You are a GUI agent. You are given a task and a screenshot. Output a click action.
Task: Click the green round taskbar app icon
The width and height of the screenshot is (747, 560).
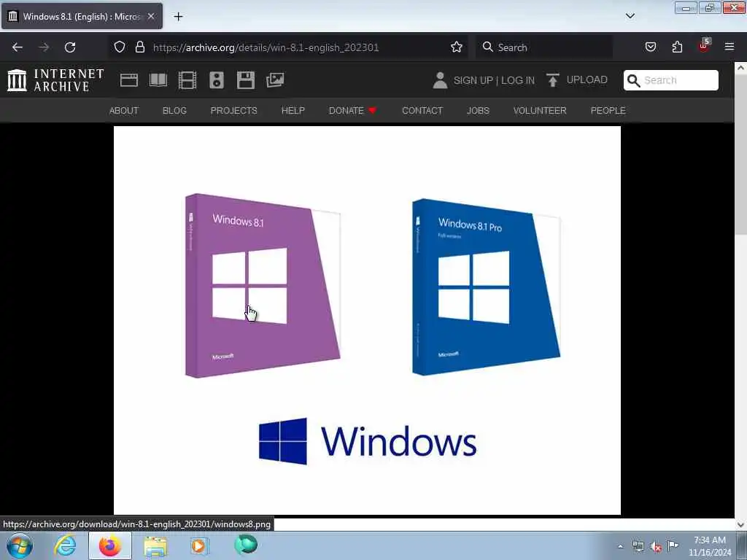point(246,545)
